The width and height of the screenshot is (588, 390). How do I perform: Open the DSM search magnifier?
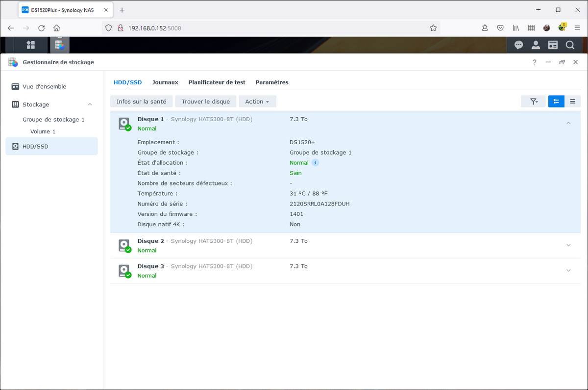pos(570,45)
